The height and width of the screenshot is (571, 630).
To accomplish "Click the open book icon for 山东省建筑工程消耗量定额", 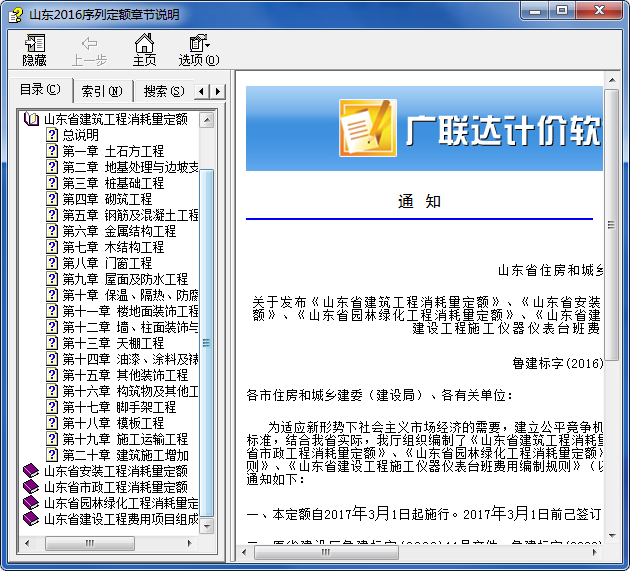I will [x=31, y=119].
